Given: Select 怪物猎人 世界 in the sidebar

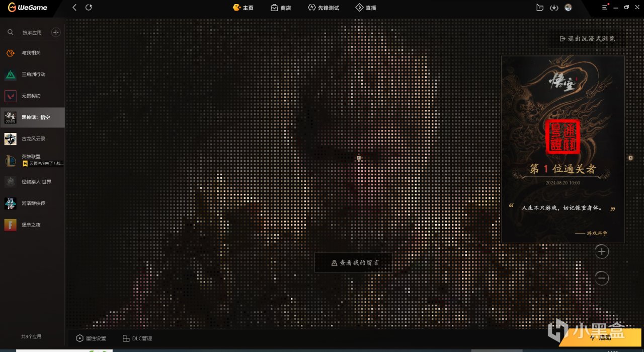Looking at the screenshot, I should (32, 182).
